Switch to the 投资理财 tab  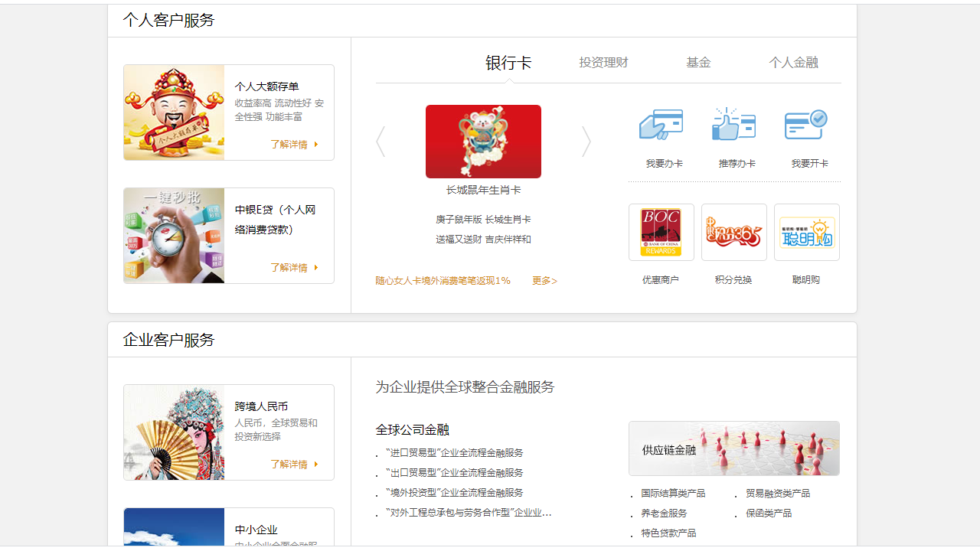click(604, 62)
